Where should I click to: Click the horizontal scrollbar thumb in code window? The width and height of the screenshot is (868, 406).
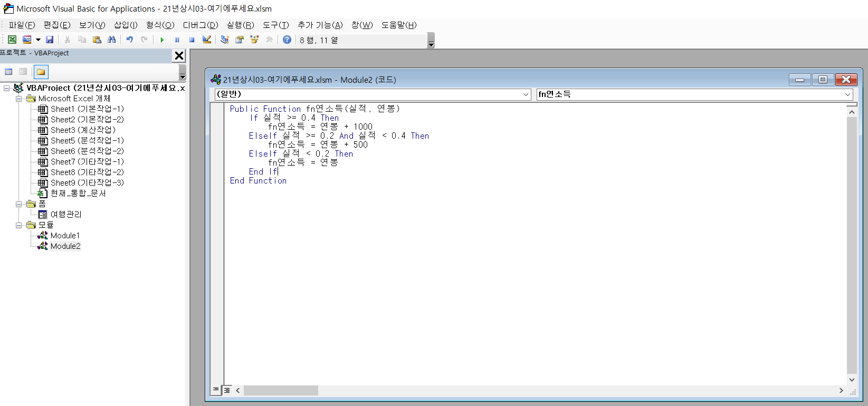click(x=281, y=390)
